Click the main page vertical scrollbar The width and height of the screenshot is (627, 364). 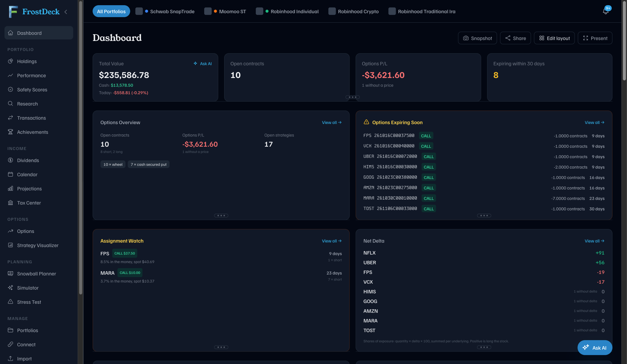point(624,41)
